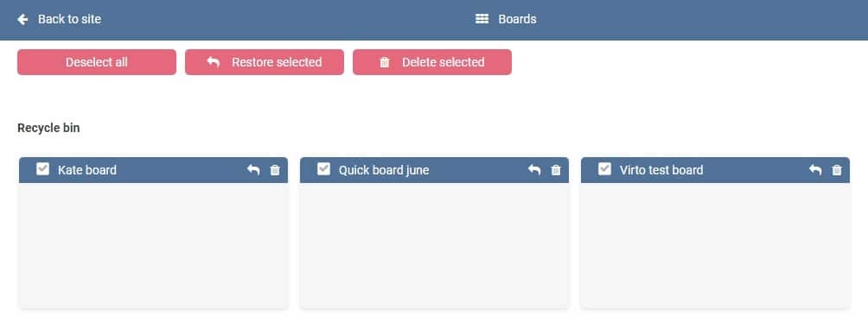Image resolution: width=868 pixels, height=322 pixels.
Task: Click the trash icon on Quick board june
Action: point(556,170)
